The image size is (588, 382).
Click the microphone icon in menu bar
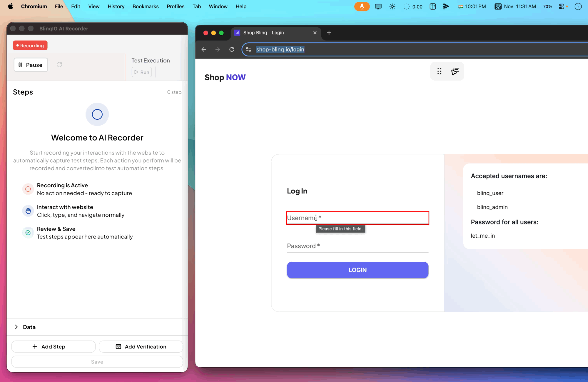point(362,6)
